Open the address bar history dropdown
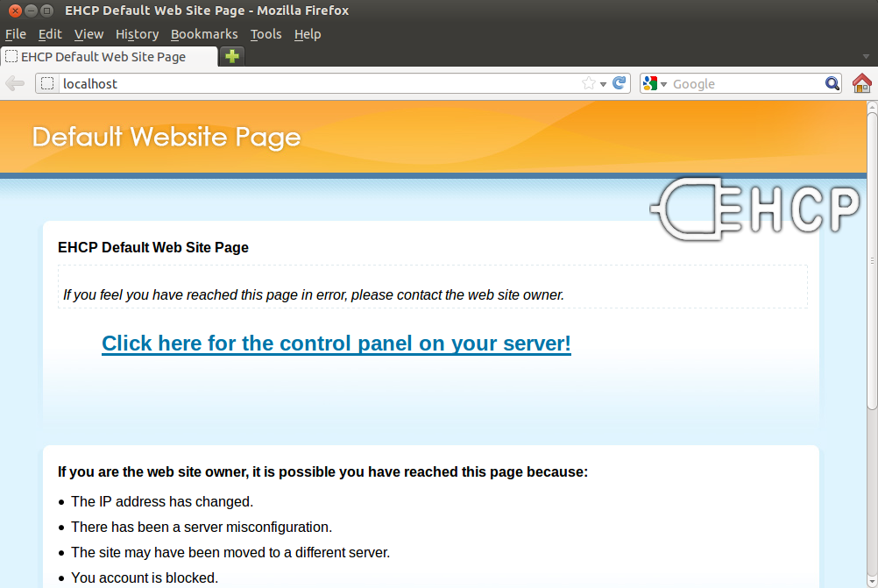 [x=603, y=84]
